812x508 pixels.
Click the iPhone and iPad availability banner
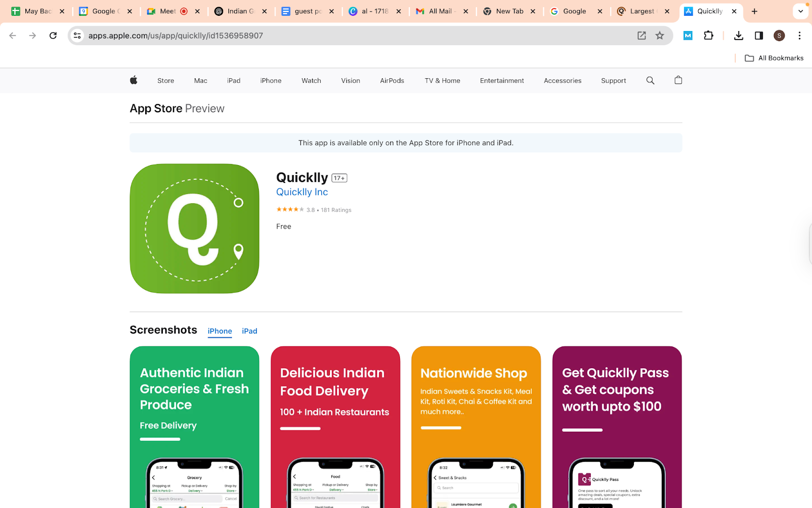(x=406, y=143)
